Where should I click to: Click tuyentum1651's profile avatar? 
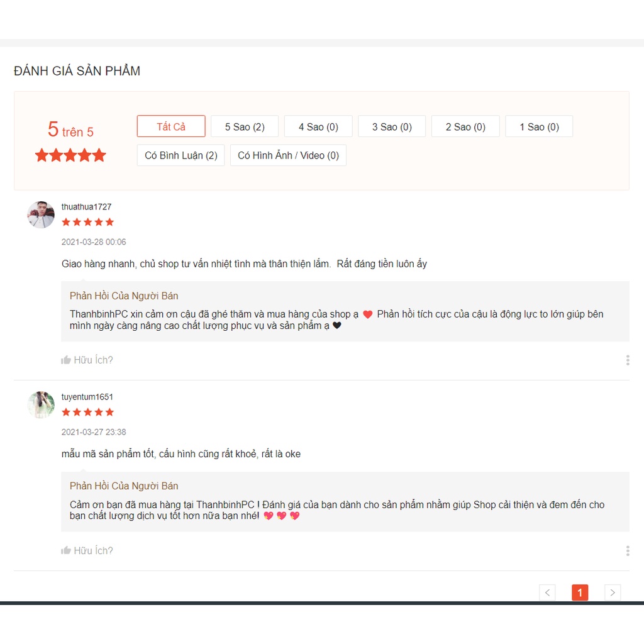41,404
